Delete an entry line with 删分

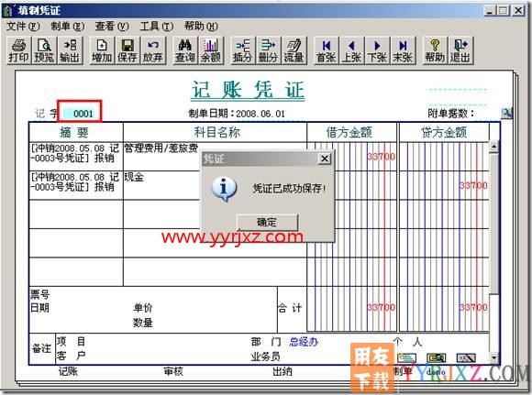coord(268,50)
